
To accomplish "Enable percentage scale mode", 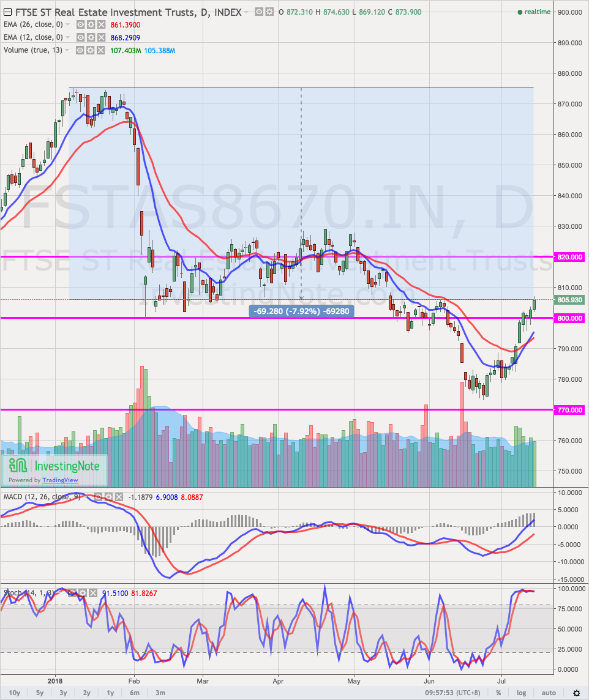I will coord(498,693).
